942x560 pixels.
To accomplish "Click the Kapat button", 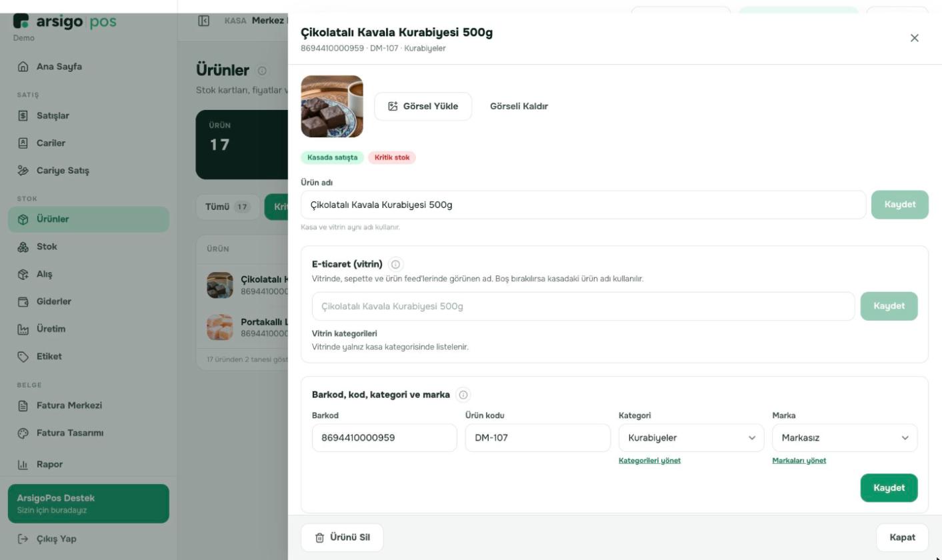I will (x=903, y=537).
